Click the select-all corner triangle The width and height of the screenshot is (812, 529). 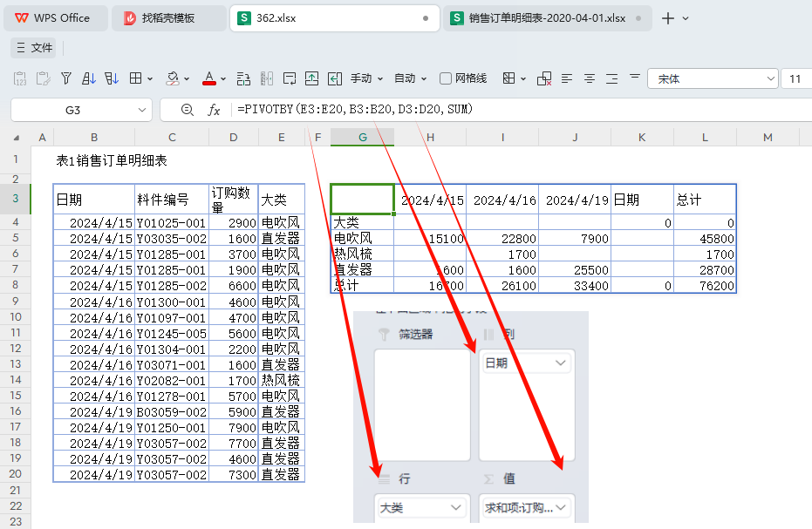click(x=17, y=138)
